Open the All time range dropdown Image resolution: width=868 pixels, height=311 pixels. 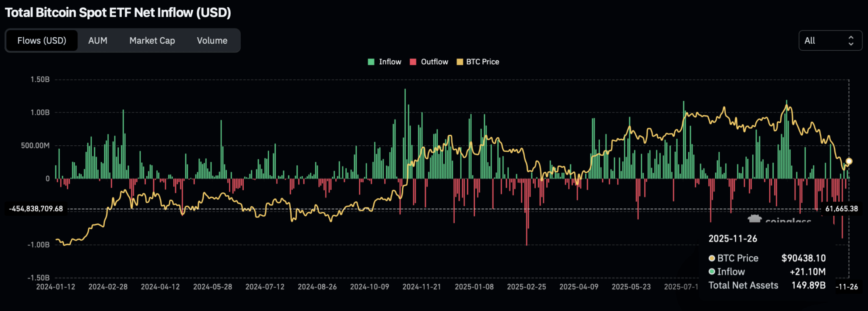pos(829,41)
